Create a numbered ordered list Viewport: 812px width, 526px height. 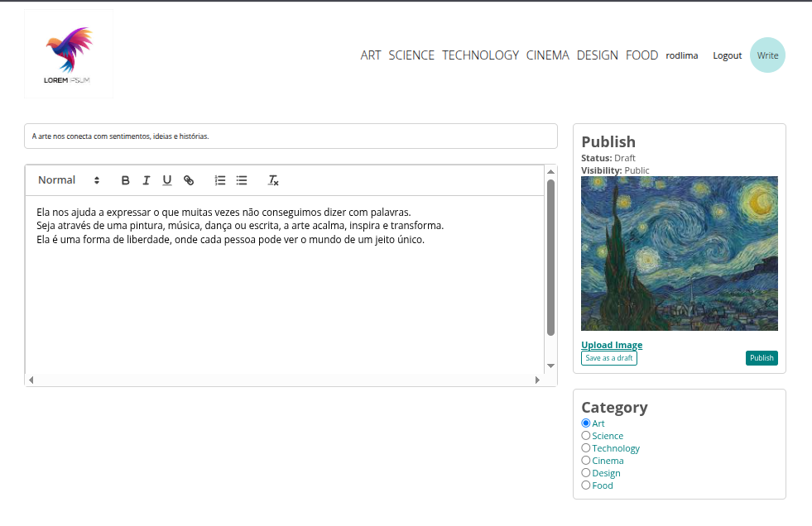pyautogui.click(x=220, y=180)
